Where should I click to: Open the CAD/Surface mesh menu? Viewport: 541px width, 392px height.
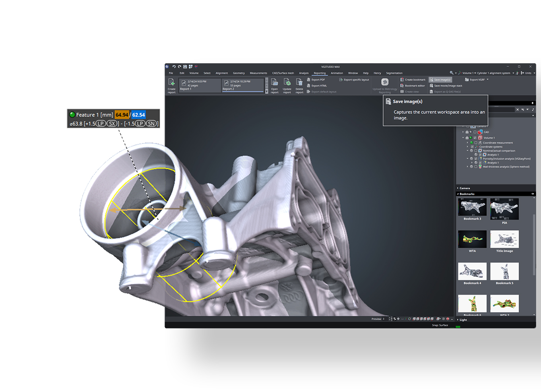283,73
